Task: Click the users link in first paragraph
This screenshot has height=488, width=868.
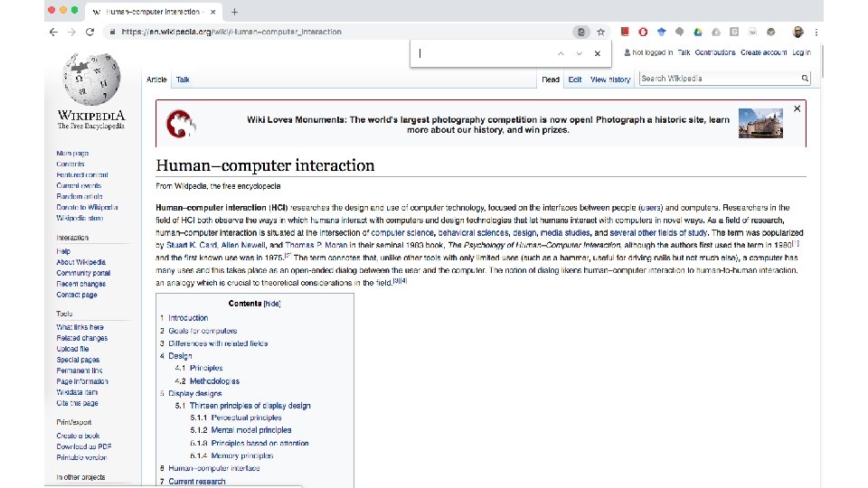Action: point(650,208)
